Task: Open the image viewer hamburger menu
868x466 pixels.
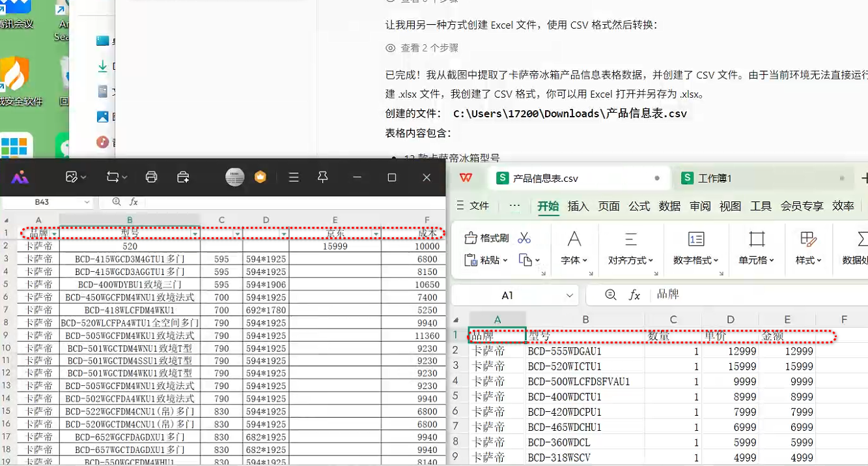Action: click(x=294, y=177)
